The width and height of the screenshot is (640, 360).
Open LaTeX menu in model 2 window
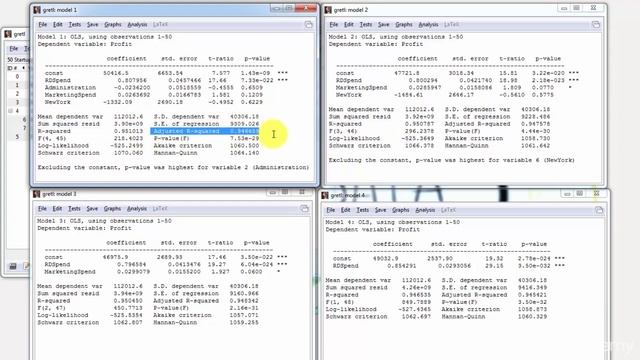click(x=451, y=24)
